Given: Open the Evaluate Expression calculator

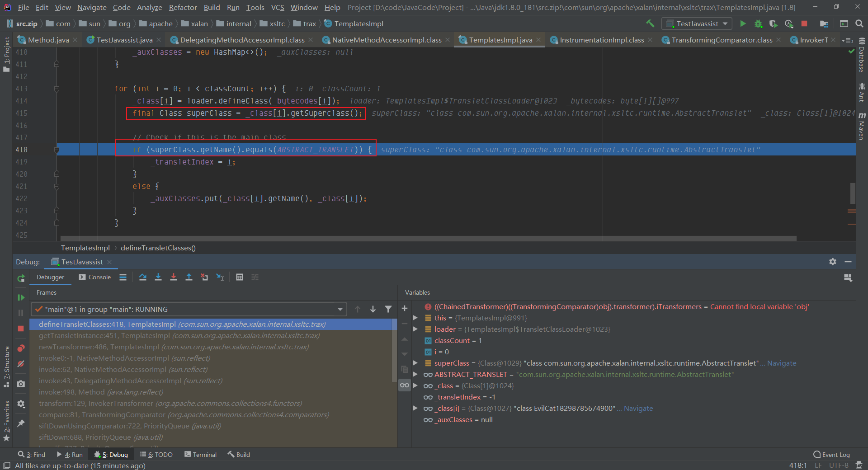Looking at the screenshot, I should [240, 277].
